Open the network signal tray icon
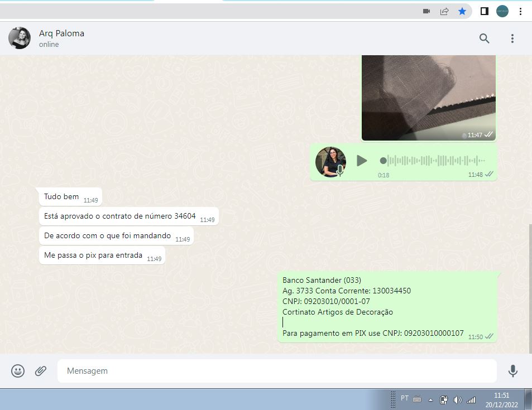Viewport: 532px width, 410px height. (471, 400)
